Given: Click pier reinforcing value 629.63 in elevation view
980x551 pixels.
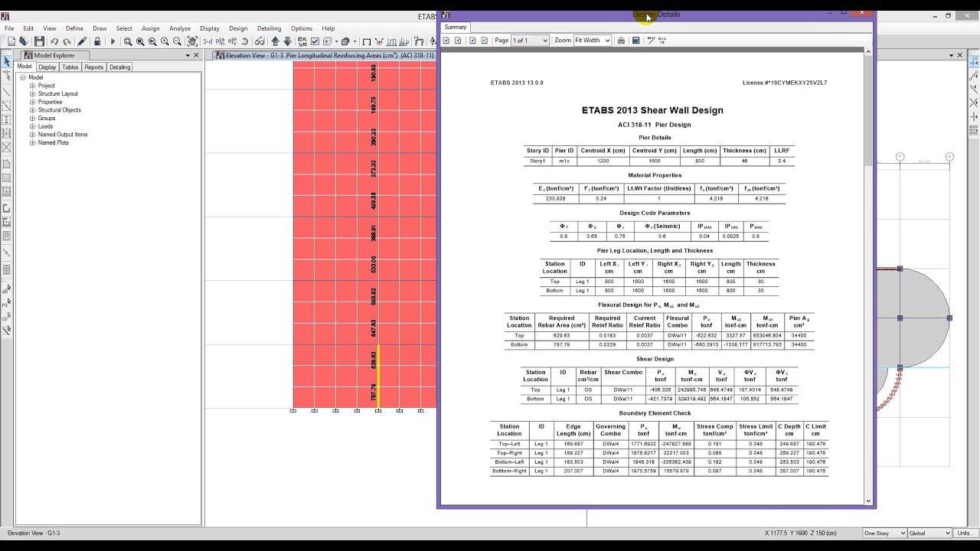Looking at the screenshot, I should pos(374,360).
